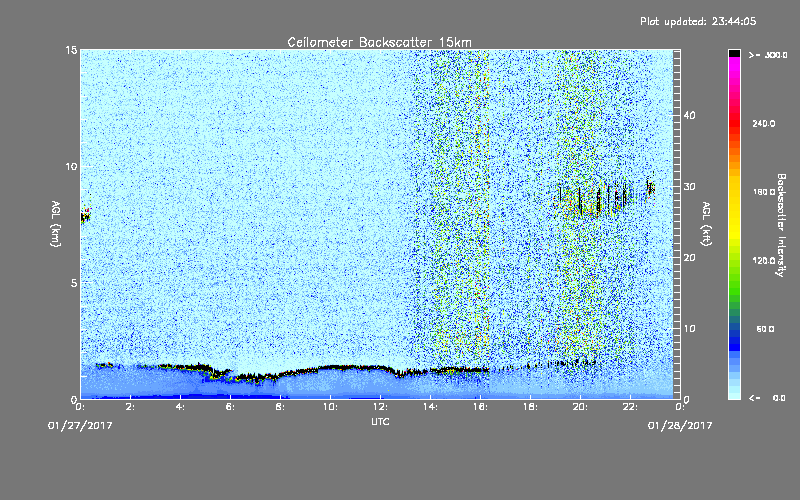Click the '2:' hour tick label
Viewport: 800px width, 500px height.
(x=131, y=407)
